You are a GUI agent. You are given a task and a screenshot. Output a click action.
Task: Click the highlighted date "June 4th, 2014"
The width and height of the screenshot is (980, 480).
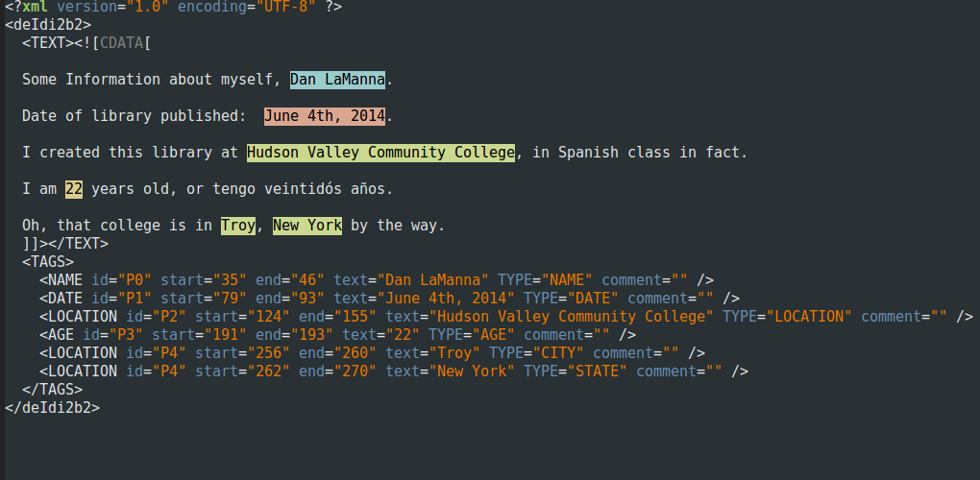(325, 116)
